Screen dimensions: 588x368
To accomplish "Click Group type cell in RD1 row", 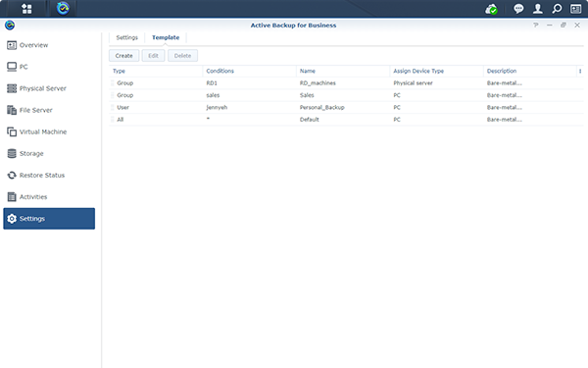I will click(124, 83).
